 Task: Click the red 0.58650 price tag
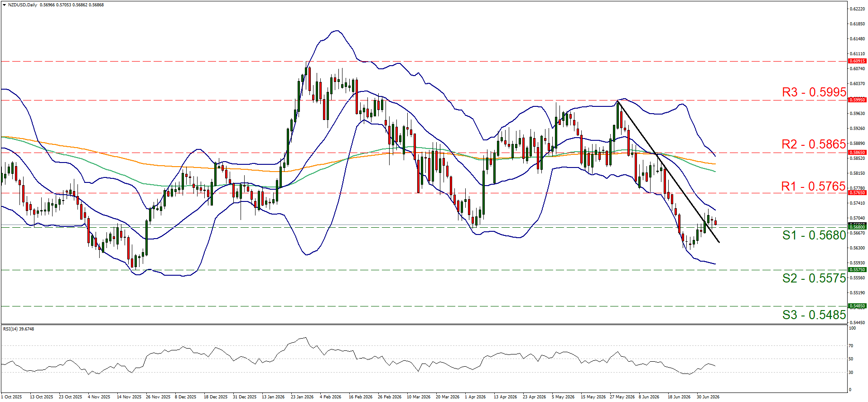coord(857,153)
